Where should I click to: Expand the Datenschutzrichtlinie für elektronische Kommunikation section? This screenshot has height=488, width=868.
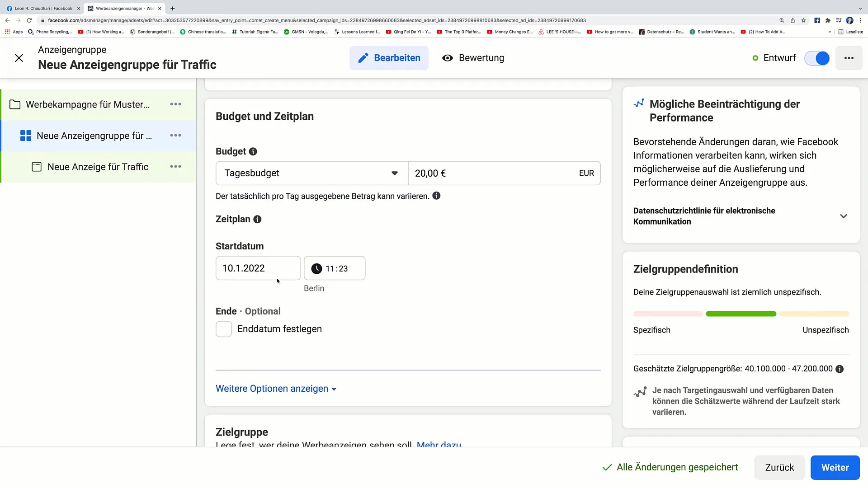pyautogui.click(x=845, y=216)
